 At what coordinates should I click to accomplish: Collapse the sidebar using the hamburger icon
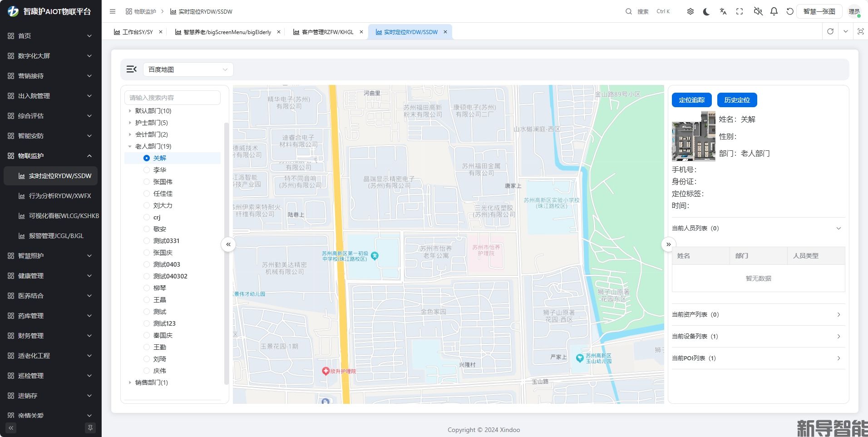113,11
